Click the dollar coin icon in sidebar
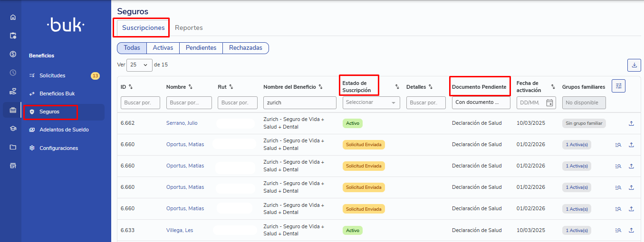The image size is (644, 242). pos(13,54)
